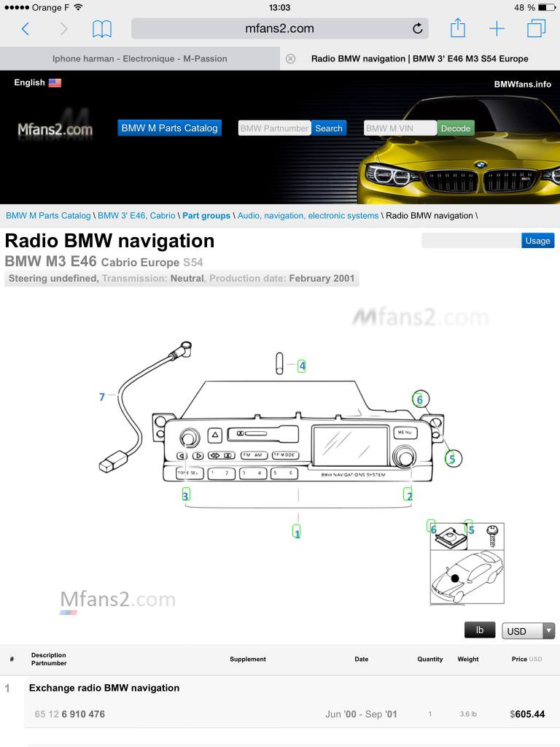The width and height of the screenshot is (560, 747).
Task: Open Part groups breadcrumb link
Action: click(206, 216)
